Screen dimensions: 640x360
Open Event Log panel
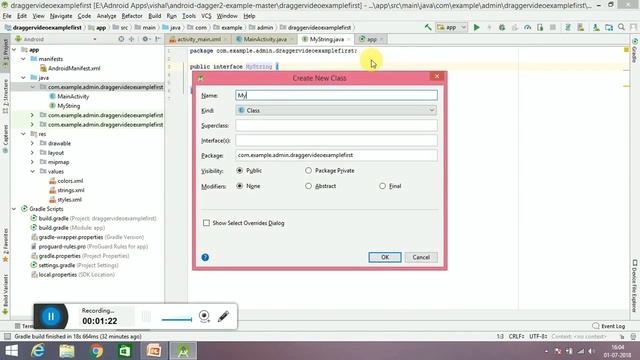point(609,326)
